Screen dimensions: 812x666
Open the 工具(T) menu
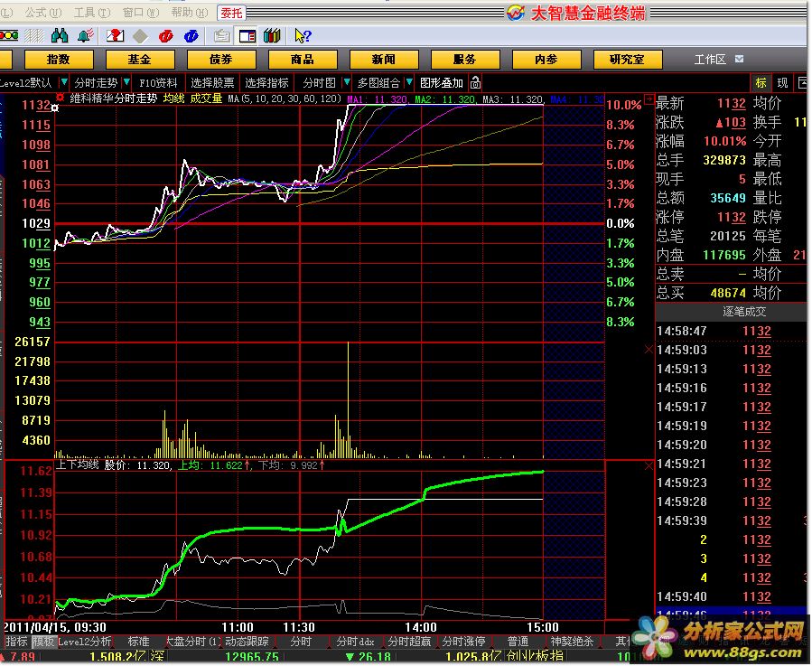(x=91, y=13)
